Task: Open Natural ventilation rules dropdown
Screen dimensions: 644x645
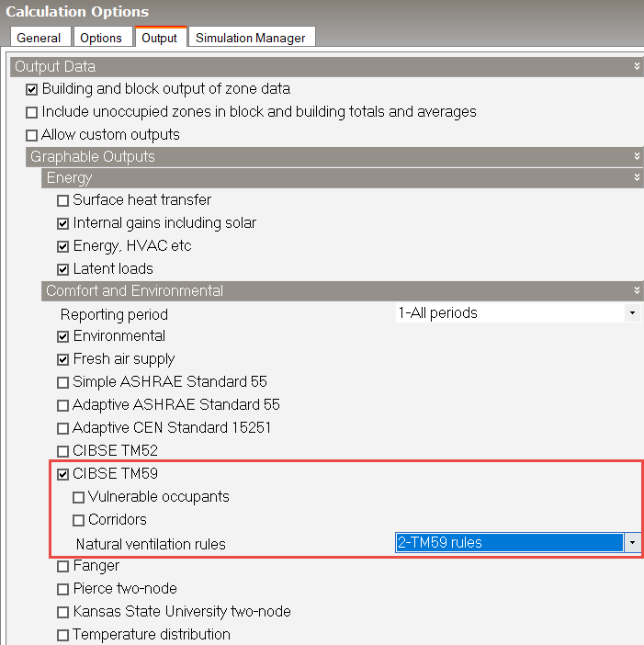Action: tap(631, 543)
